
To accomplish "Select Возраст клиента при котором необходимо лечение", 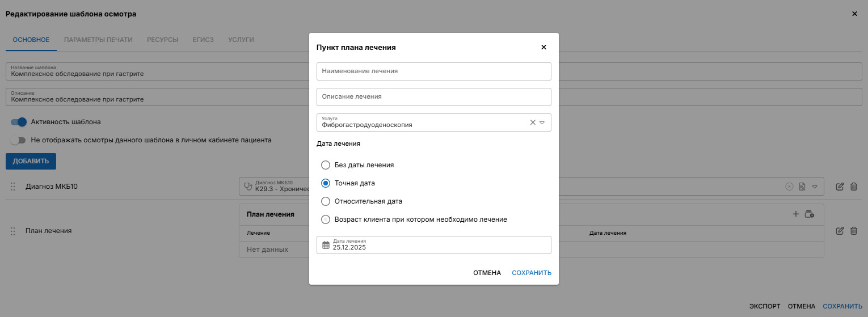I will click(x=326, y=219).
